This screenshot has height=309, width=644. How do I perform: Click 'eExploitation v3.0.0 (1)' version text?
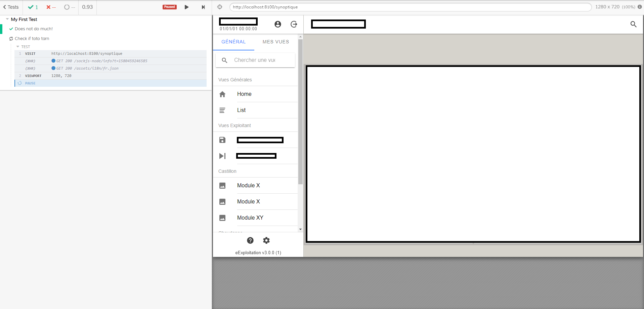click(x=258, y=253)
